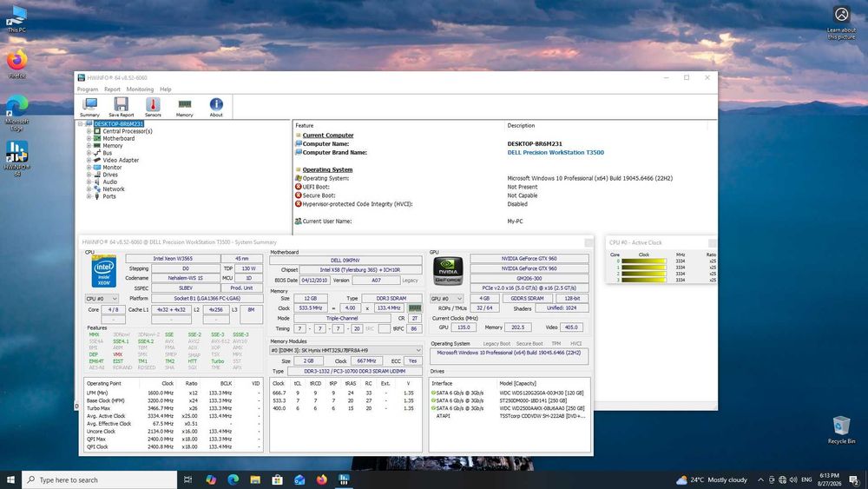Click the DELL 09KPNV motherboard button

point(345,261)
